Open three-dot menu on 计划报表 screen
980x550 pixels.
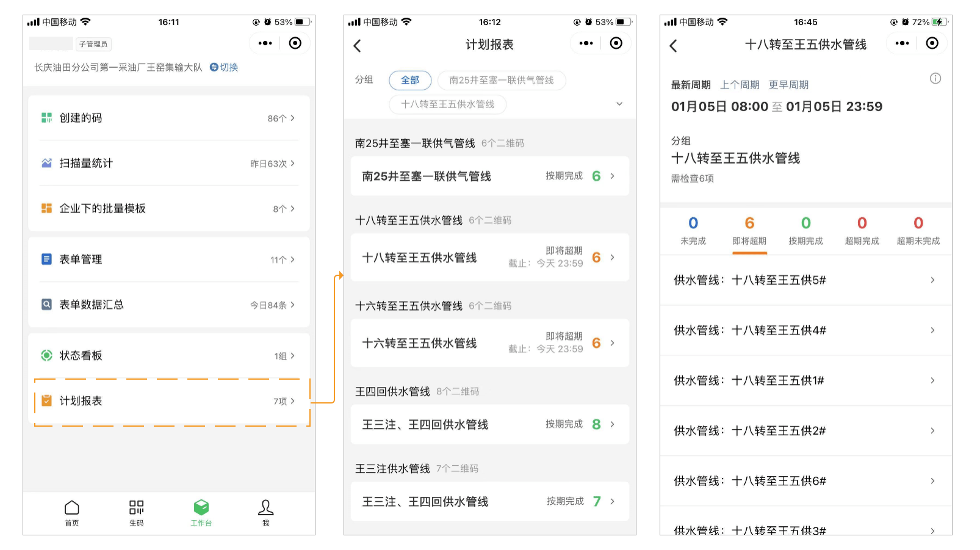click(586, 43)
